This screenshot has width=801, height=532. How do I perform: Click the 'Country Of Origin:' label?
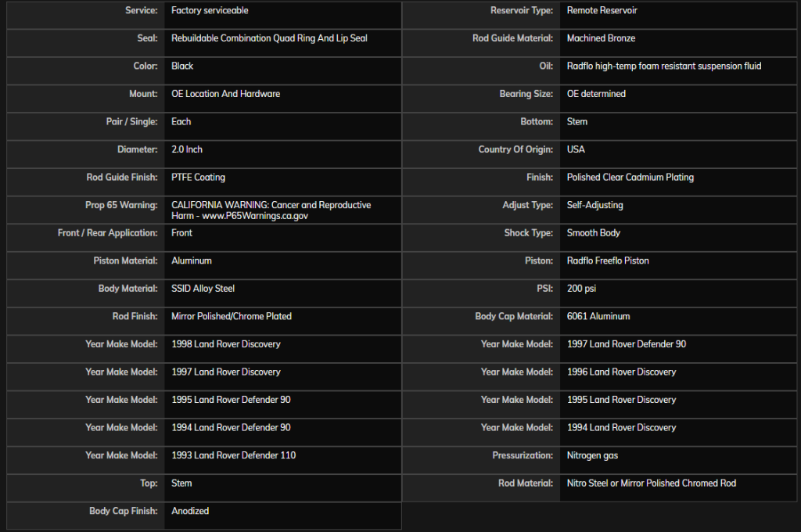(515, 149)
